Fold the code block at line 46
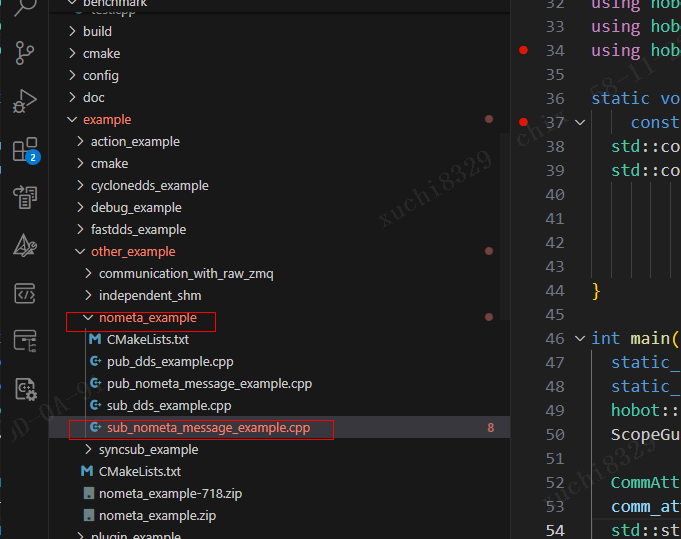Image resolution: width=681 pixels, height=539 pixels. point(579,339)
